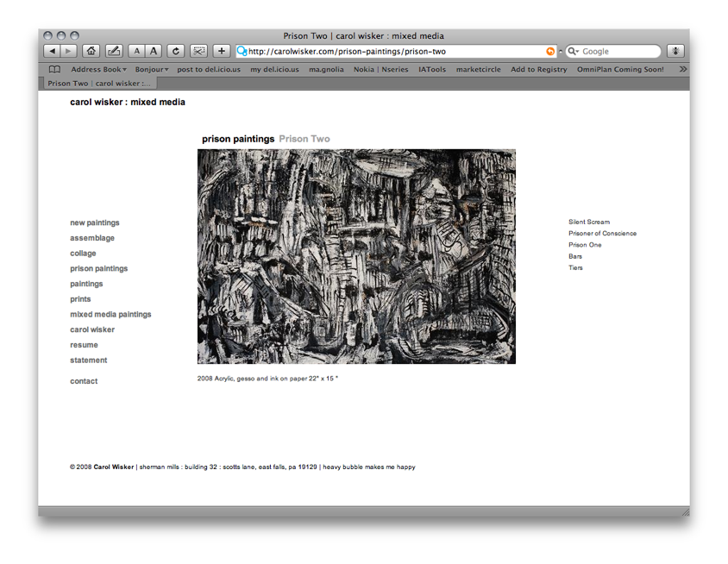The width and height of the screenshot is (728, 564).
Task: Click the site icon in the address bar
Action: click(x=242, y=51)
